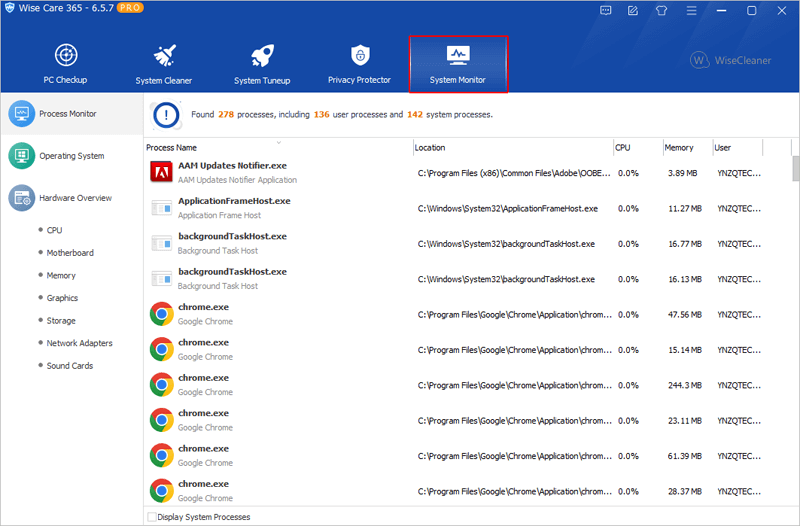Screen dimensions: 800x526
Task: Click the 136 user processes count
Action: 321,114
